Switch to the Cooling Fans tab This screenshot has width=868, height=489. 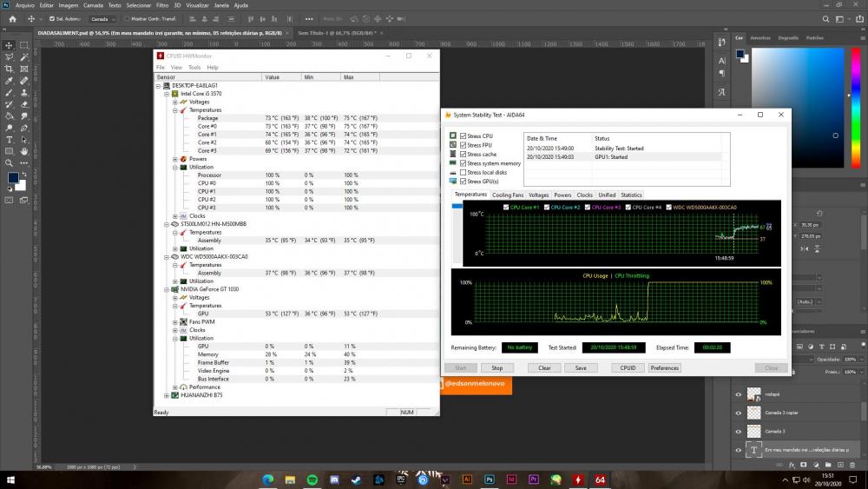tap(508, 195)
